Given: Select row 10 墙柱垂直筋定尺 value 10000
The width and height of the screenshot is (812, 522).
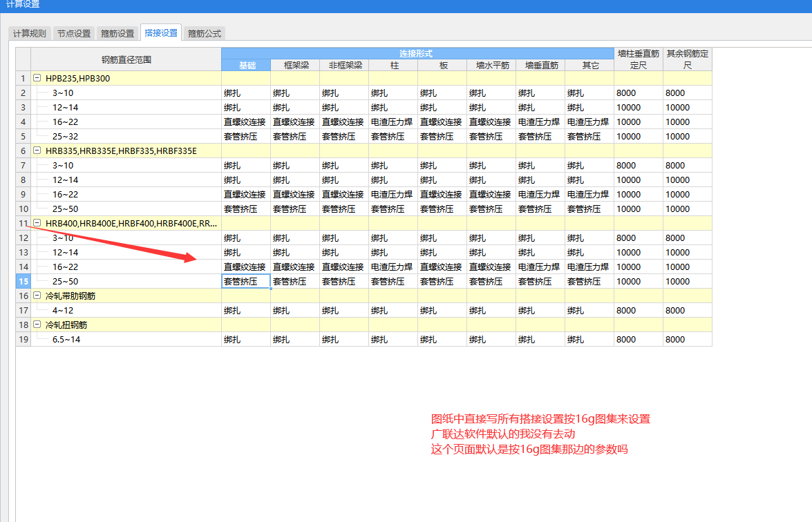Looking at the screenshot, I should click(x=639, y=209).
